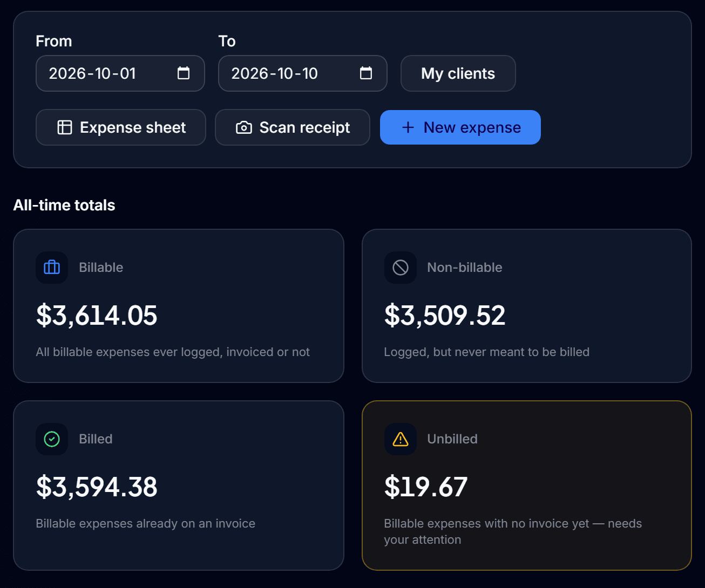Click the briefcase icon on Billable card
Viewport: 705px width, 588px height.
click(x=52, y=268)
